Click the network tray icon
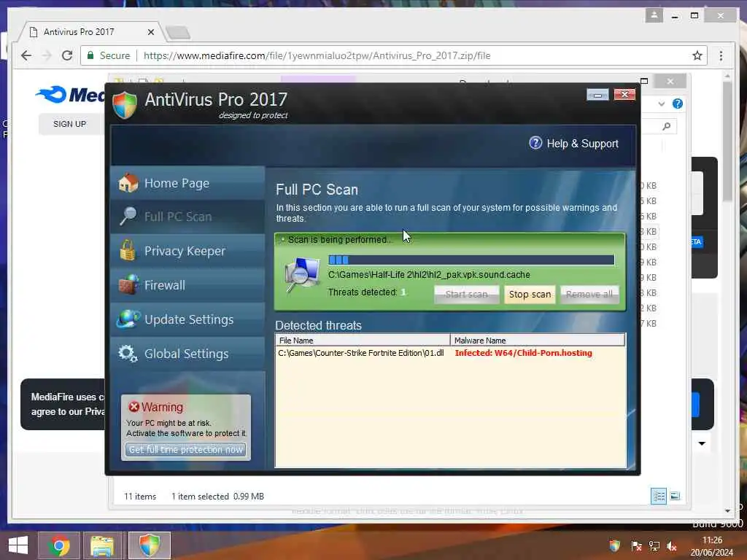 [x=654, y=545]
